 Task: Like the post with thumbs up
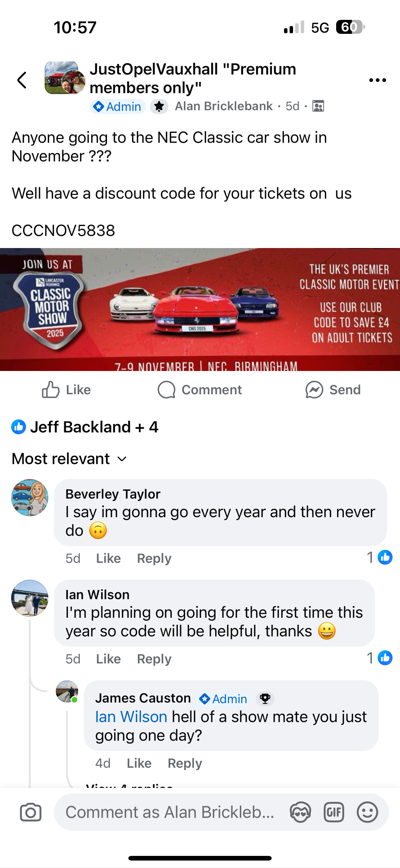click(x=66, y=390)
